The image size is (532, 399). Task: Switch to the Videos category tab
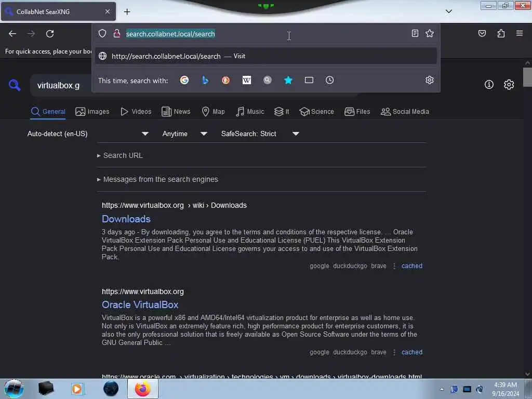[136, 112]
